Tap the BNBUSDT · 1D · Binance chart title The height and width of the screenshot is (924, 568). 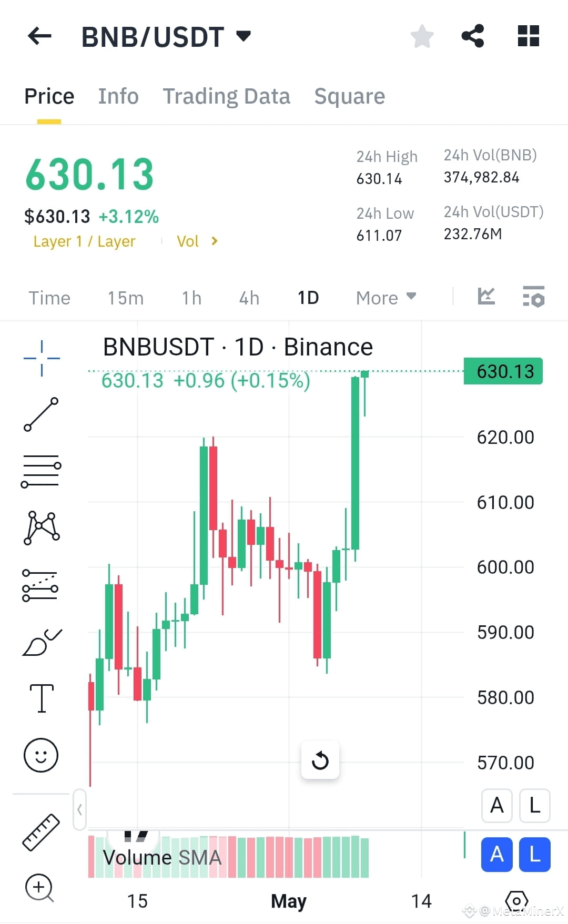click(238, 347)
